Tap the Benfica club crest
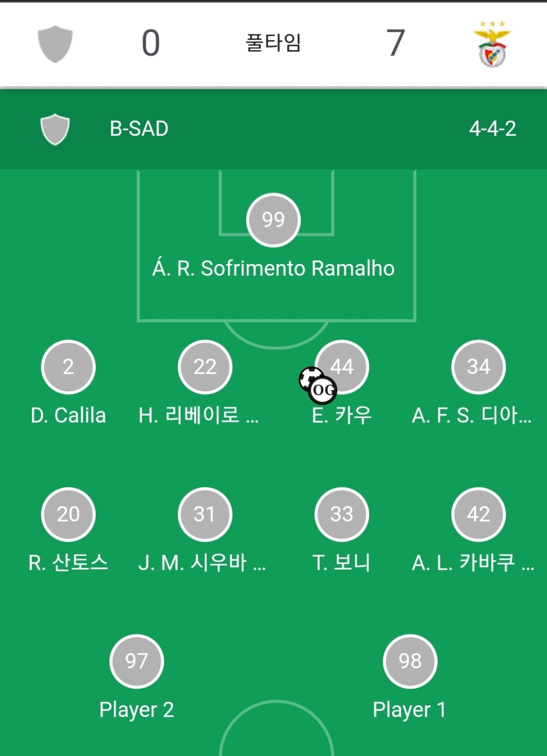Screen dimensions: 547x756 (492, 44)
